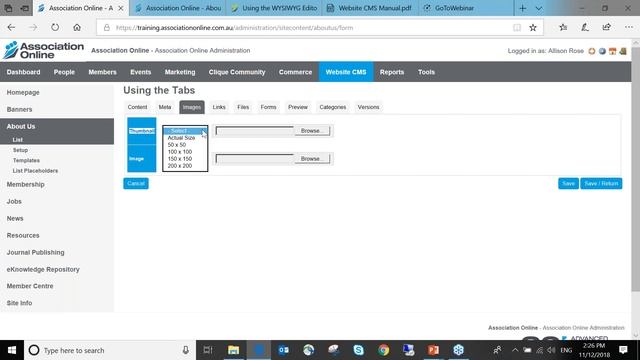
Task: Switch to the Forms tab
Action: [x=268, y=107]
